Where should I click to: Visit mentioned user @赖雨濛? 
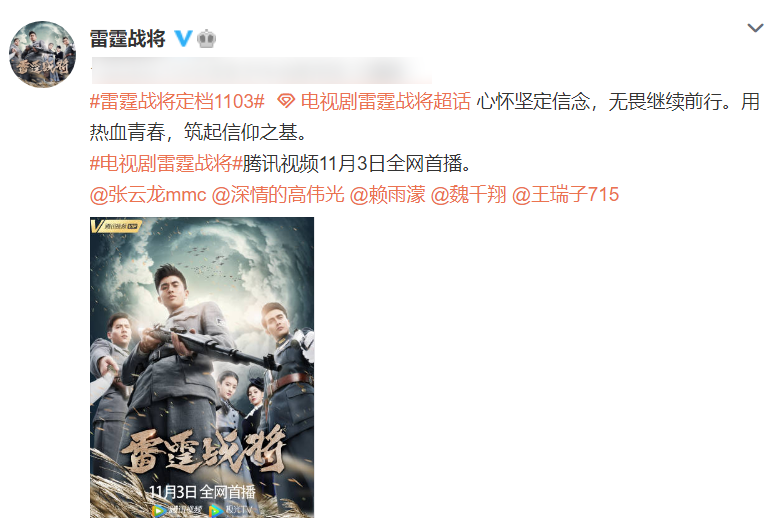point(387,194)
